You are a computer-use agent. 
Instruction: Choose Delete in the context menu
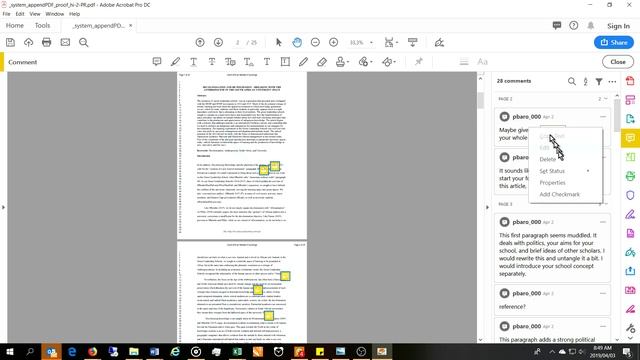coord(548,159)
